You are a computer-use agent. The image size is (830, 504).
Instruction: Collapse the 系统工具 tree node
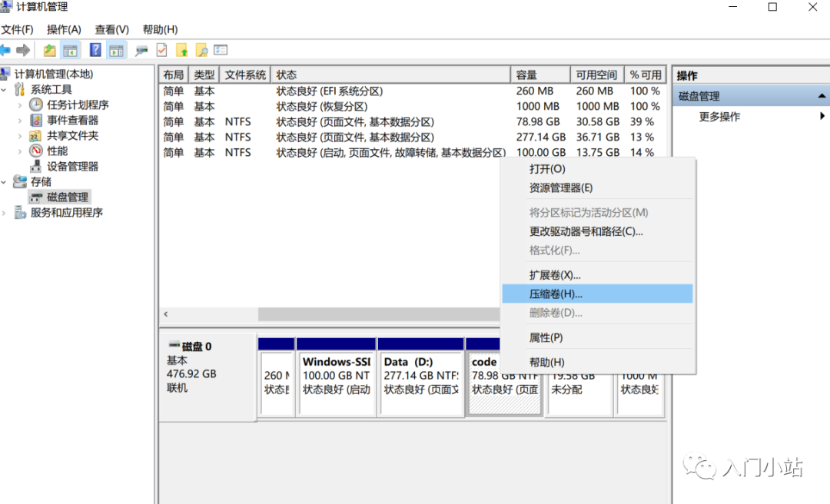(5, 90)
